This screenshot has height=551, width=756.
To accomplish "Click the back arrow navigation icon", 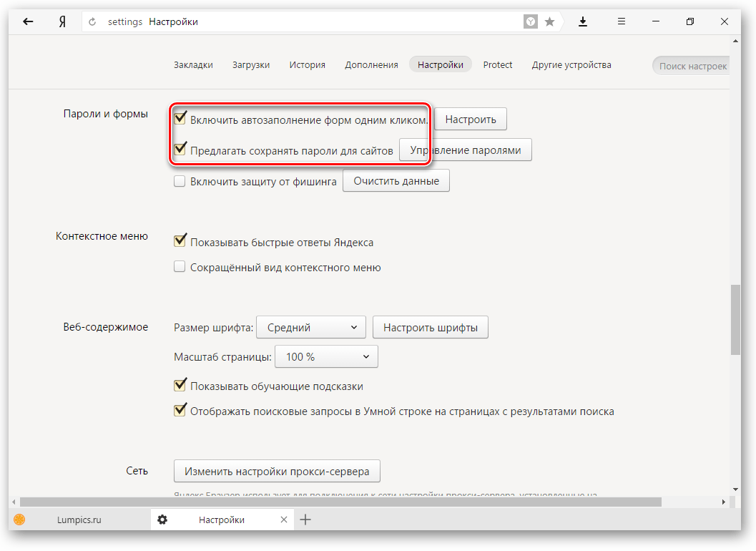I will point(28,21).
